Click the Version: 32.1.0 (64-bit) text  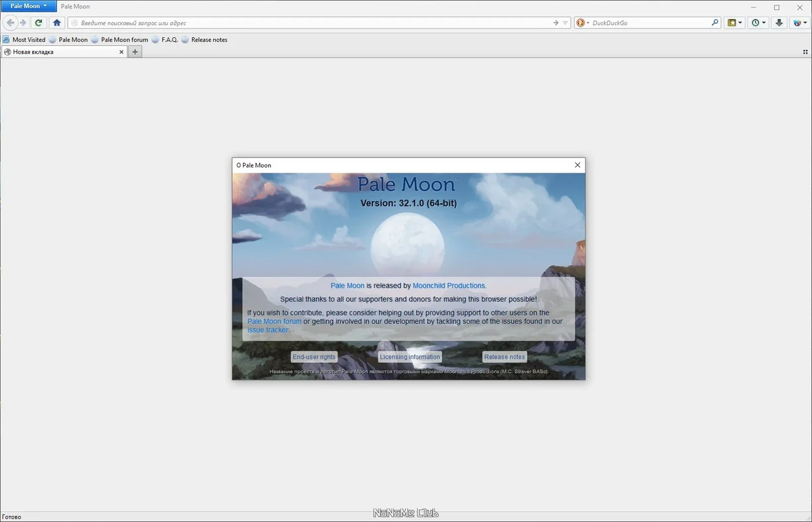coord(409,203)
